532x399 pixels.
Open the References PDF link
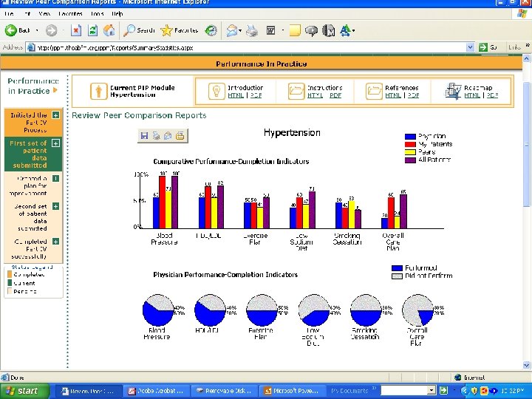[413, 95]
